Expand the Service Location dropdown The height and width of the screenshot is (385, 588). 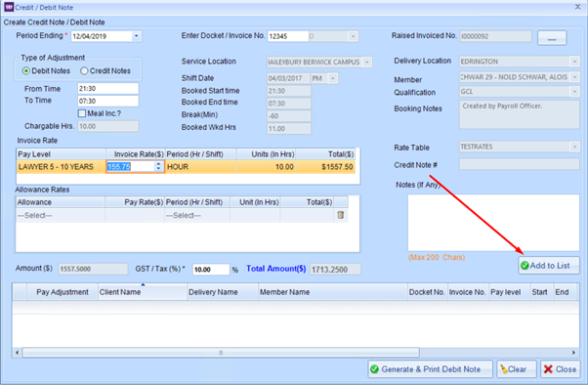367,62
